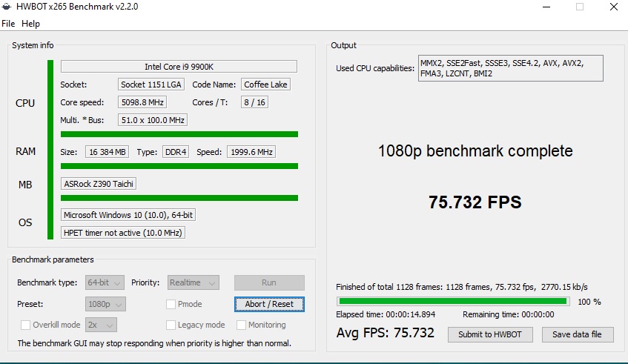Click the large 75.732 FPS result
Screen dimensions: 628x364
[x=475, y=202]
